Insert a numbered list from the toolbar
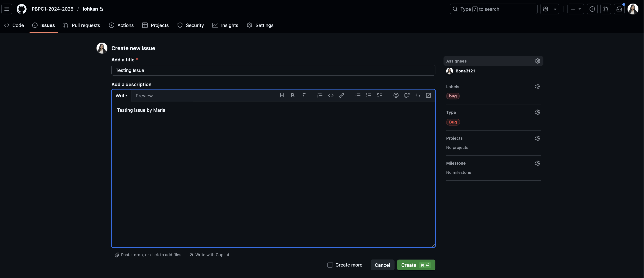Screen dimensions: 644x278 369,96
